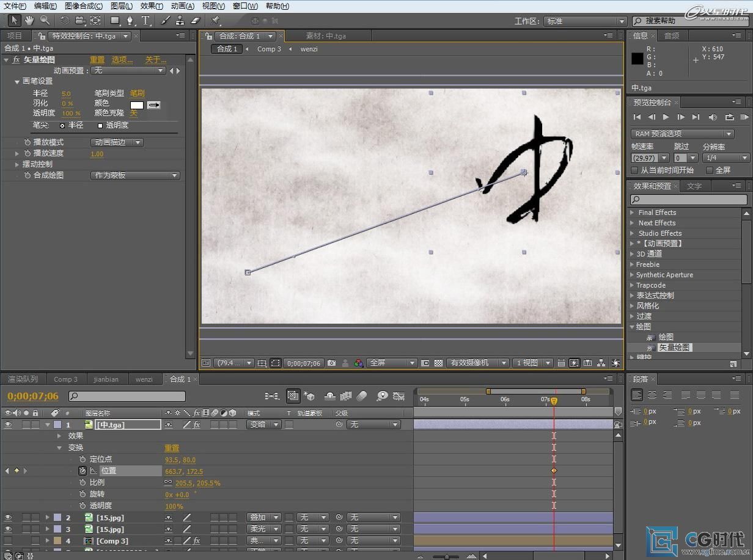Select the Eraser tool
Screen dimensions: 753x560
tap(196, 21)
